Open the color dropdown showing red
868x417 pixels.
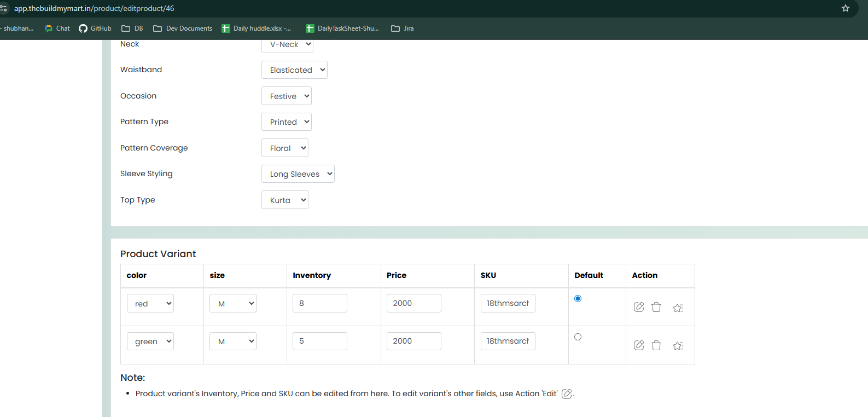coord(150,303)
